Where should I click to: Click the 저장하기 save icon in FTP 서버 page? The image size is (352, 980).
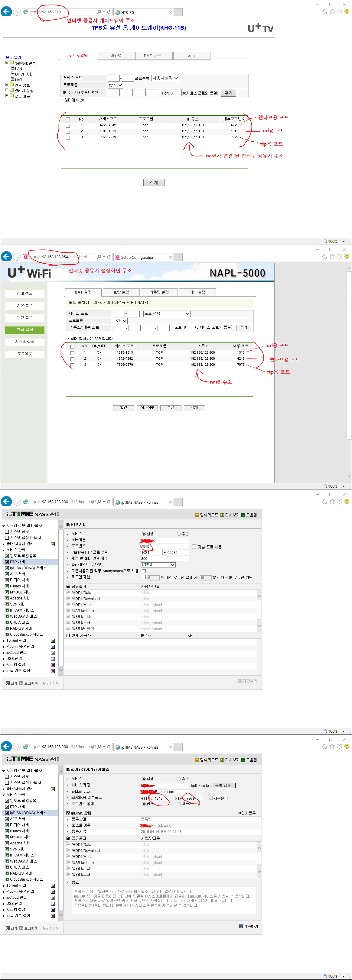coord(240,681)
